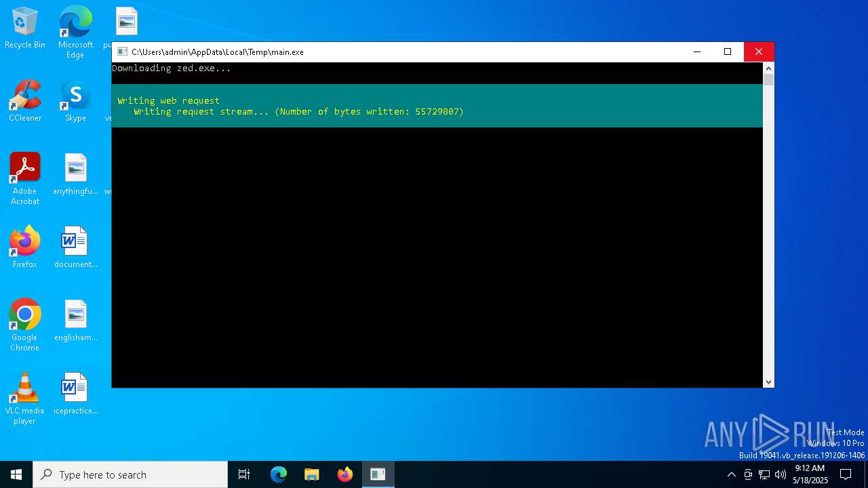Select the CCleaner desktop icon
Screen dimensions: 868x488
pos(25,102)
